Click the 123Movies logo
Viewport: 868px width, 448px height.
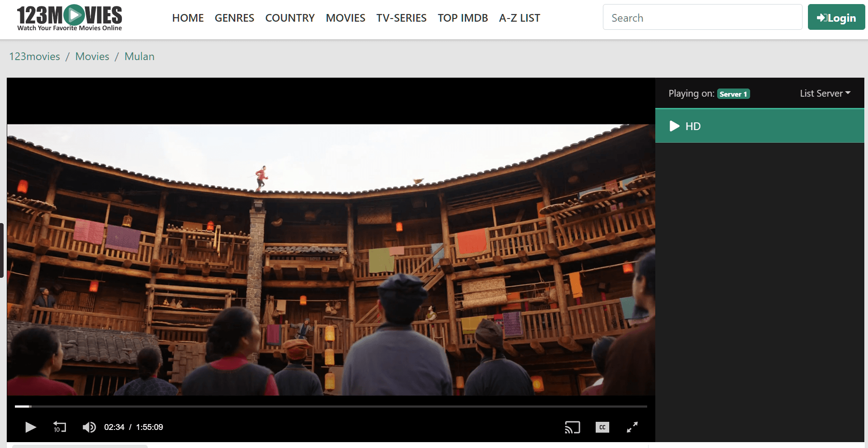point(70,18)
